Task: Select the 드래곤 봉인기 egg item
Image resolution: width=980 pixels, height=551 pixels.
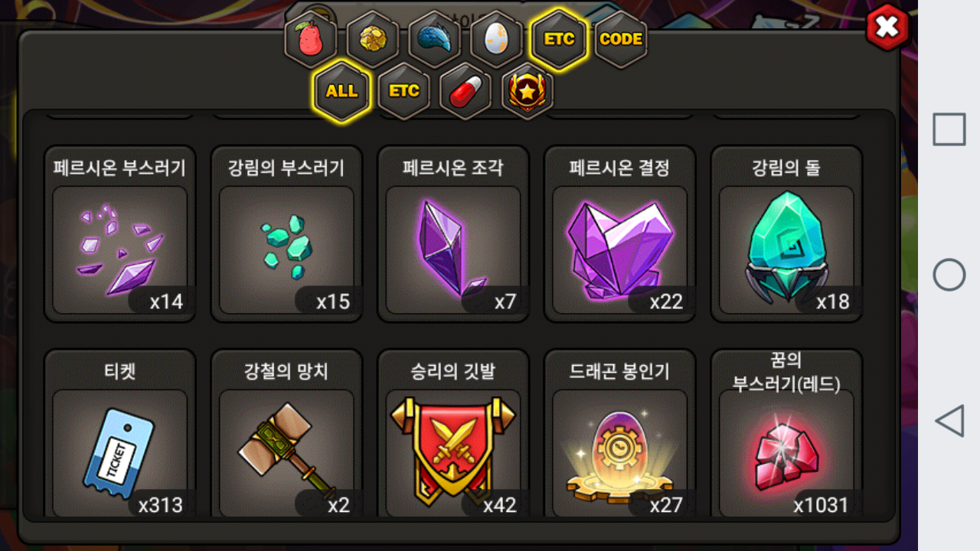Action: (x=620, y=434)
